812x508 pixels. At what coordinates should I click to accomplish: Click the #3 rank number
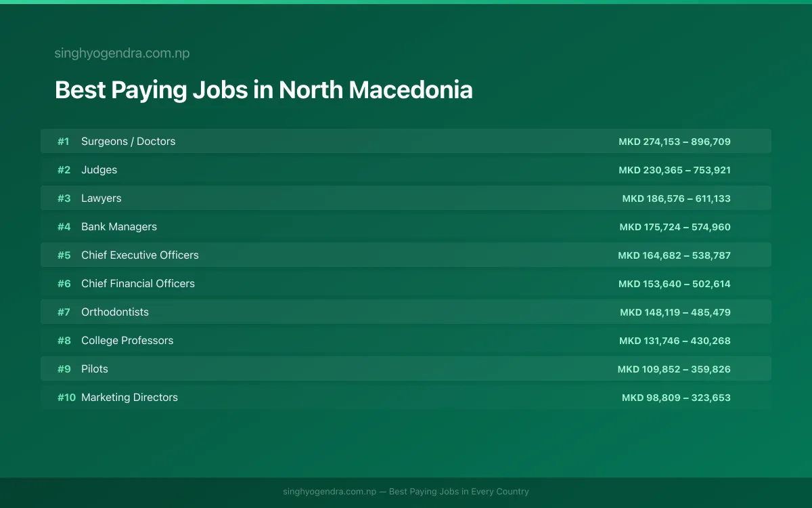64,198
